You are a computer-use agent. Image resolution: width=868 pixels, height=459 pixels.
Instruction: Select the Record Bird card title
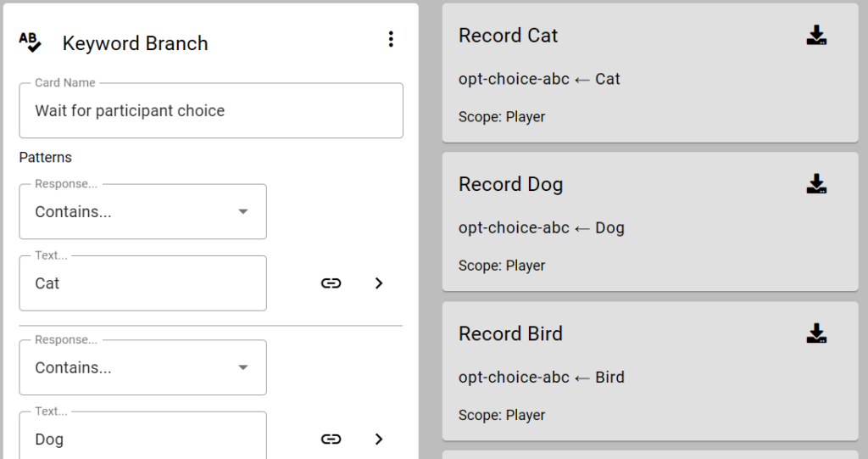pos(510,333)
